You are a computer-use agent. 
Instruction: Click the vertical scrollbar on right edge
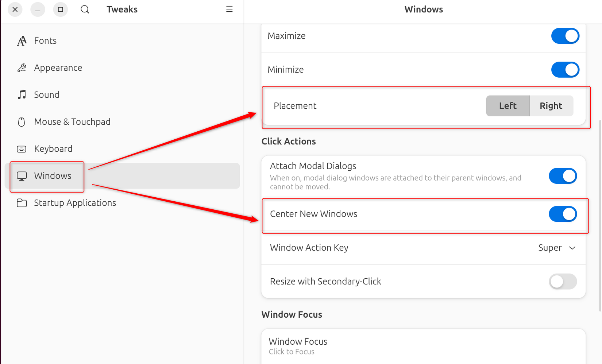click(600, 215)
